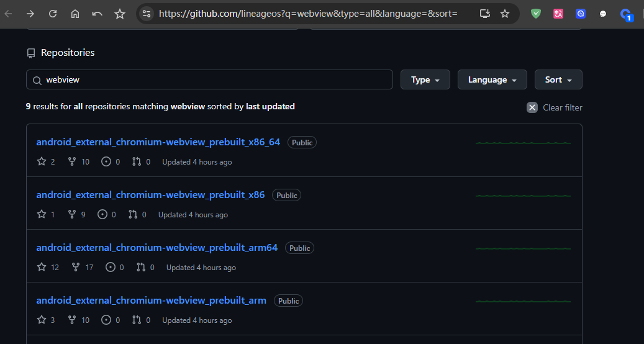Click the undo arrow icon in toolbar
Image resolution: width=644 pixels, height=344 pixels.
coord(98,14)
